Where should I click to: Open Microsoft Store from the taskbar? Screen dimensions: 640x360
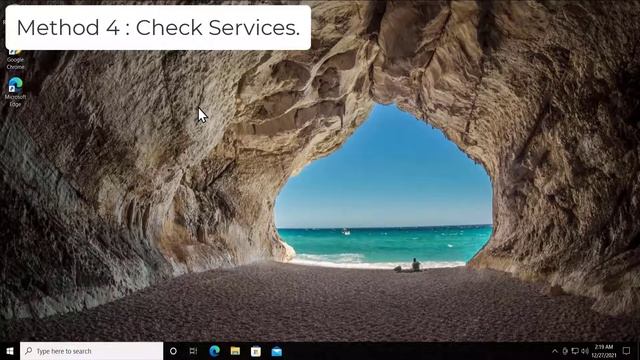click(256, 351)
